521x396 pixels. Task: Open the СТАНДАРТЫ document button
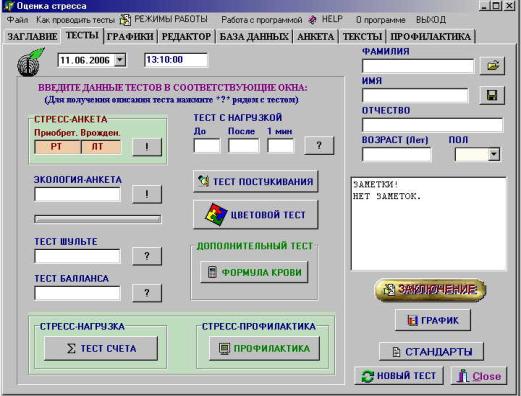tap(431, 351)
